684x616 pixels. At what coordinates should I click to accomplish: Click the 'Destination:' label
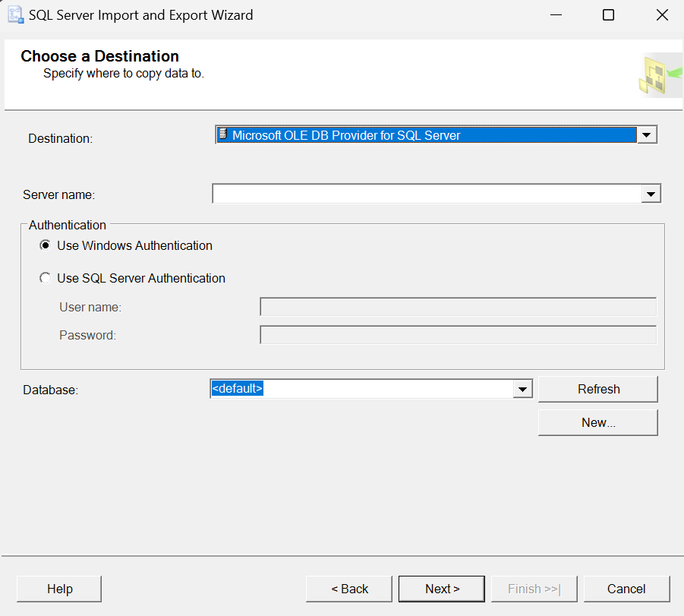pos(61,138)
